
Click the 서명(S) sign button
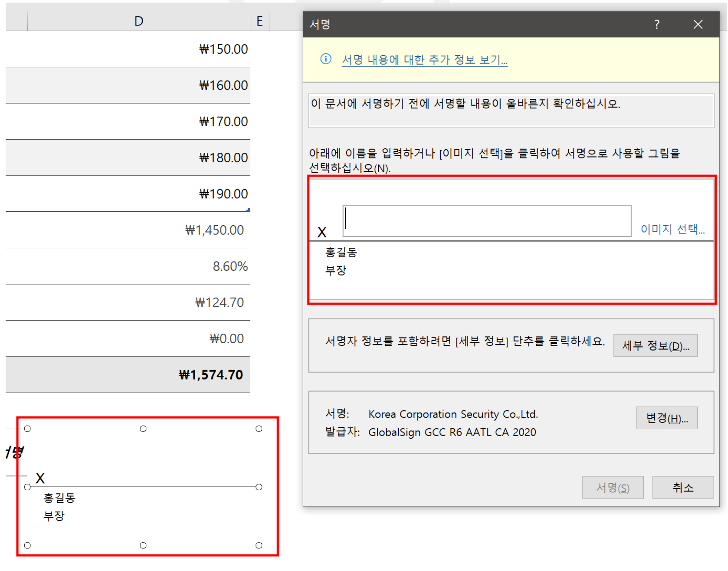coord(612,488)
